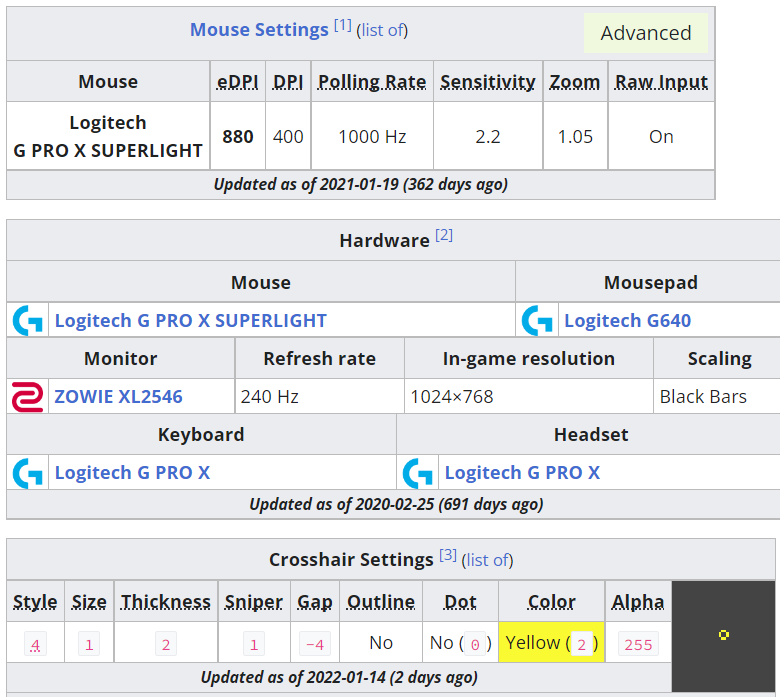Click the Polling Rate column header
This screenshot has width=780, height=697.
[372, 82]
